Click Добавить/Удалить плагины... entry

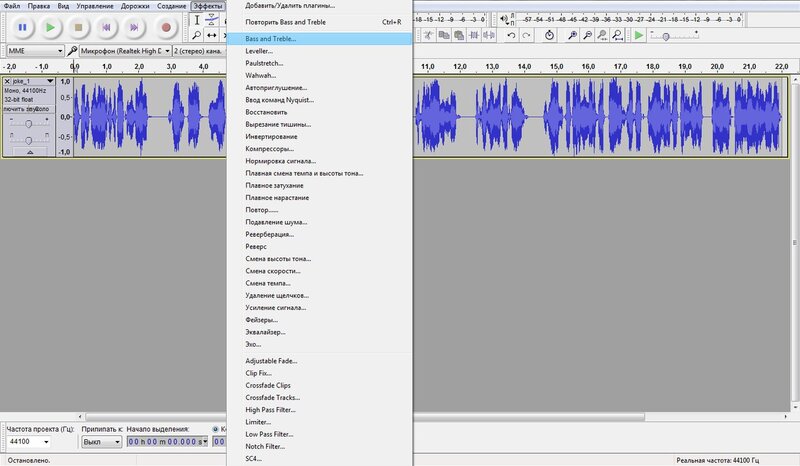[x=290, y=6]
